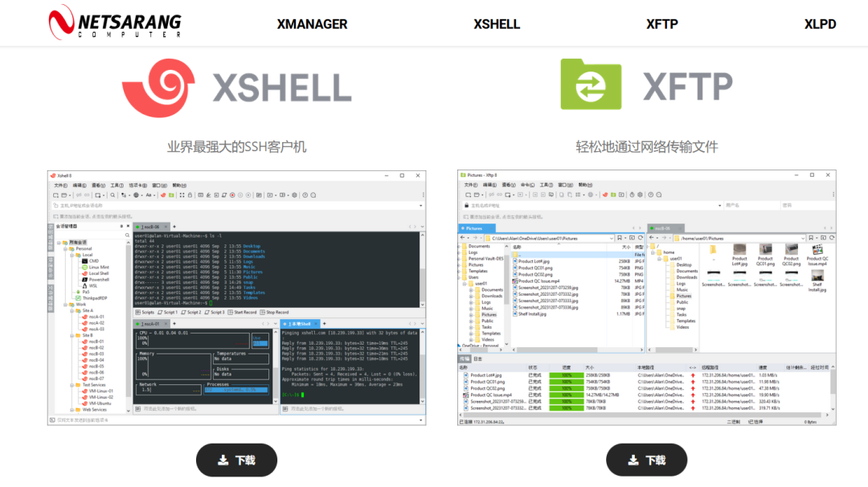Open remote /home/user01/Pictures path dropdown in Xftp
The width and height of the screenshot is (868, 487).
click(x=803, y=239)
